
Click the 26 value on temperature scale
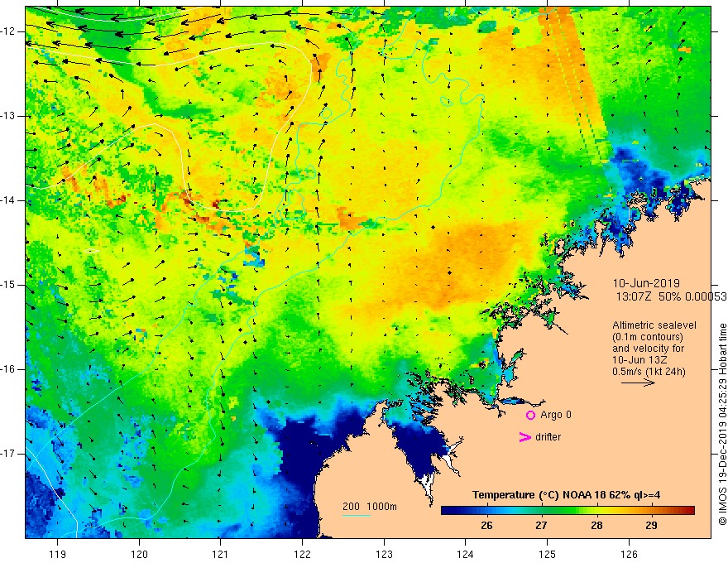click(486, 526)
